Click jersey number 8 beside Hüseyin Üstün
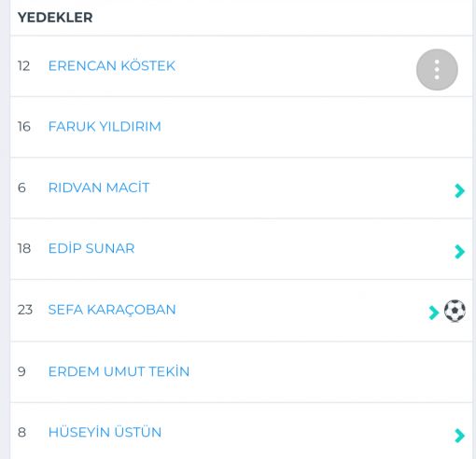 21,432
